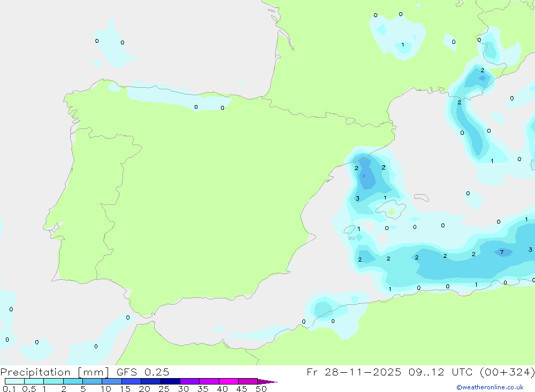This screenshot has width=535, height=392.
Task: Click the 15–20 mm blue legend swatch
Action: tap(132, 381)
